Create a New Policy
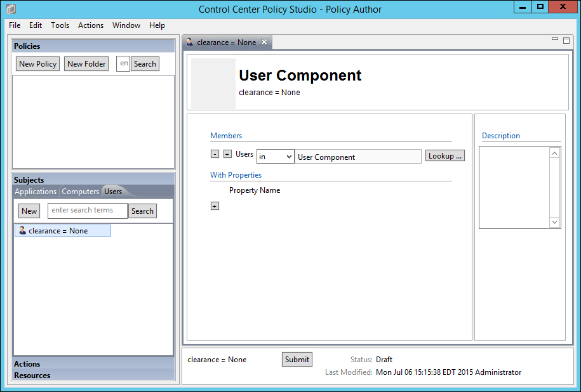 pyautogui.click(x=38, y=64)
